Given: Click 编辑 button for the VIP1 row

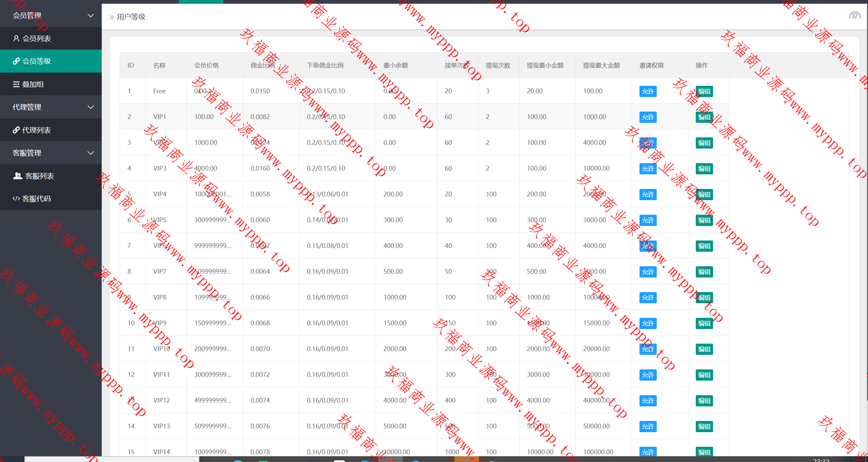Looking at the screenshot, I should coord(704,117).
